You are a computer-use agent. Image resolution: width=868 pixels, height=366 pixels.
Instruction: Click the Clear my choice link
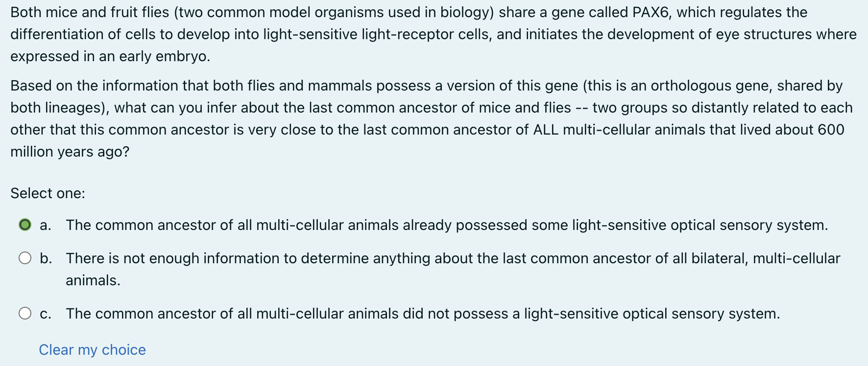click(x=92, y=349)
